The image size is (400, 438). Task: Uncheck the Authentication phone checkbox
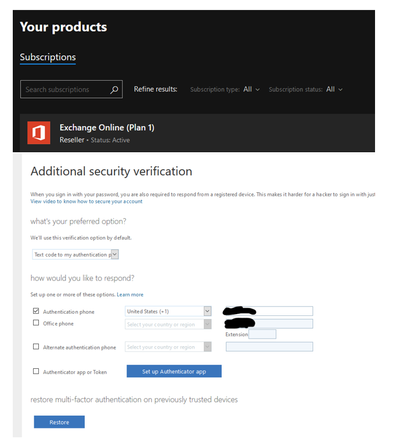coord(36,311)
